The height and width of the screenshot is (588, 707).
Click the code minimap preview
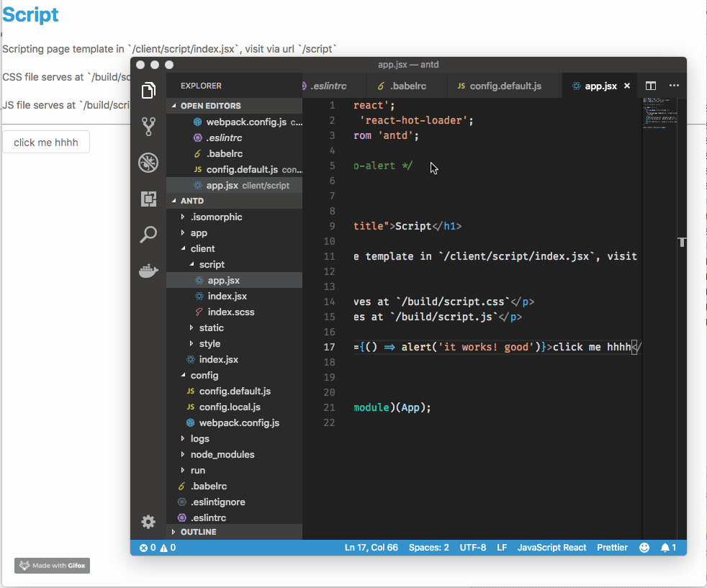659,114
